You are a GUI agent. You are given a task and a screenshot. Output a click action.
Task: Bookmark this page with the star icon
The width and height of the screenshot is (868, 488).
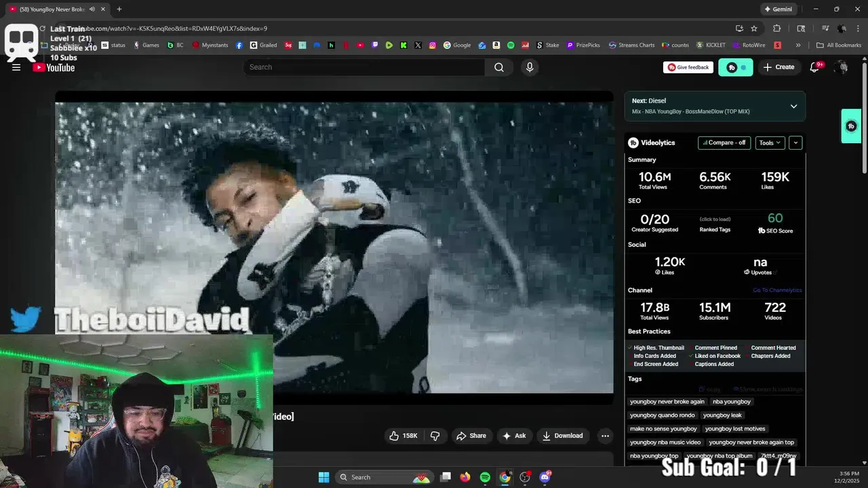(x=754, y=28)
